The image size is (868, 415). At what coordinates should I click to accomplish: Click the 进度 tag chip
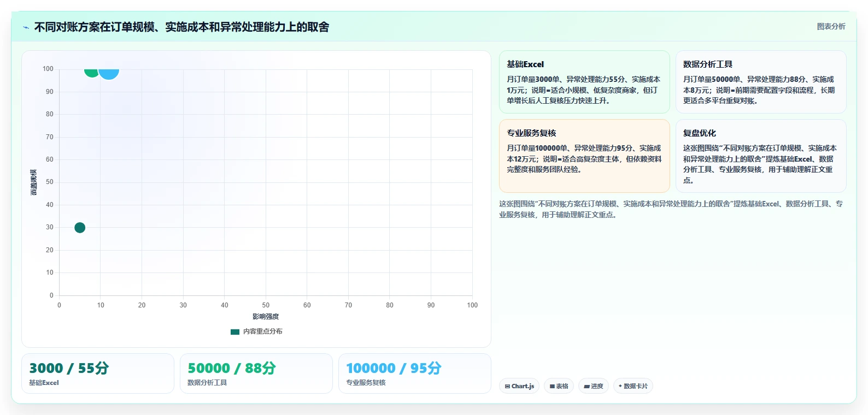pos(594,386)
